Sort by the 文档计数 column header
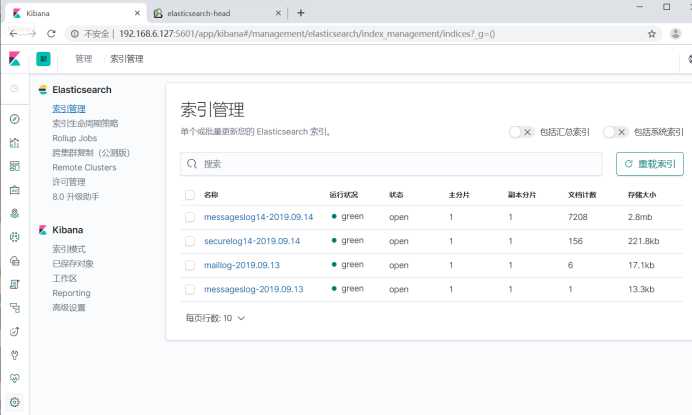The height and width of the screenshot is (415, 692). (x=582, y=195)
